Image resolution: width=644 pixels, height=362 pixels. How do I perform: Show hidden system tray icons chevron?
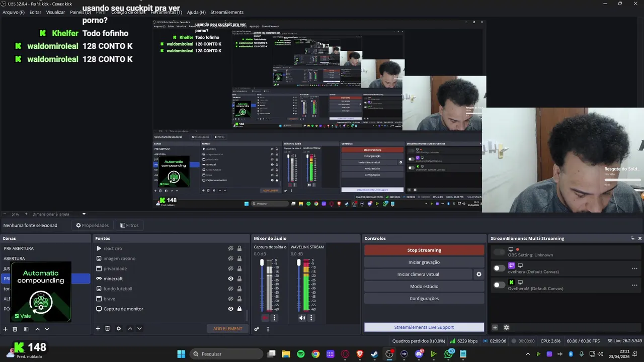(527, 354)
